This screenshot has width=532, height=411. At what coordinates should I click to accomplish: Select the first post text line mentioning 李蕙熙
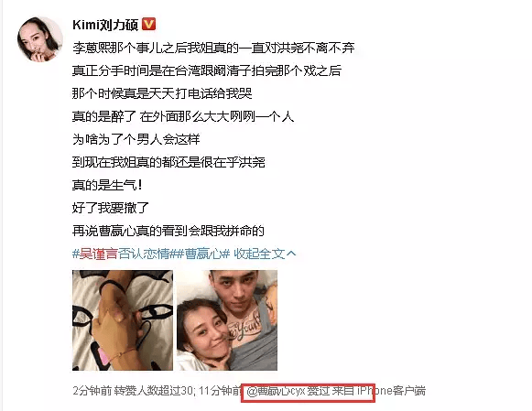(x=213, y=48)
